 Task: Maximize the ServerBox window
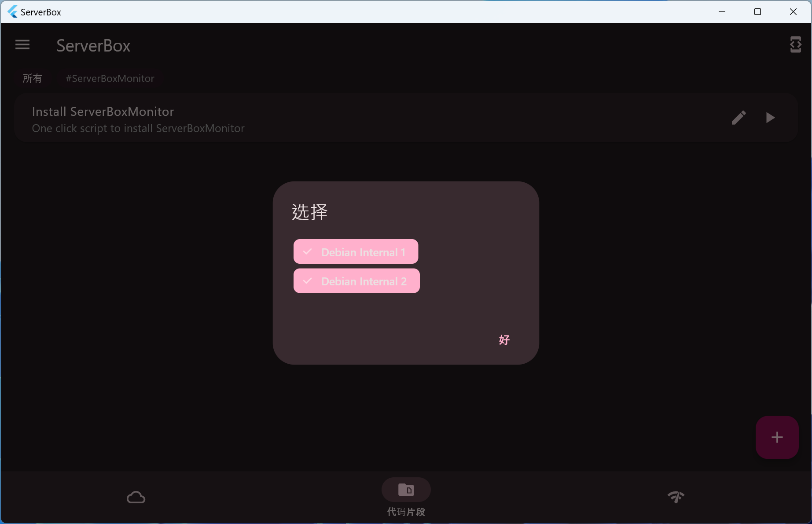tap(757, 12)
